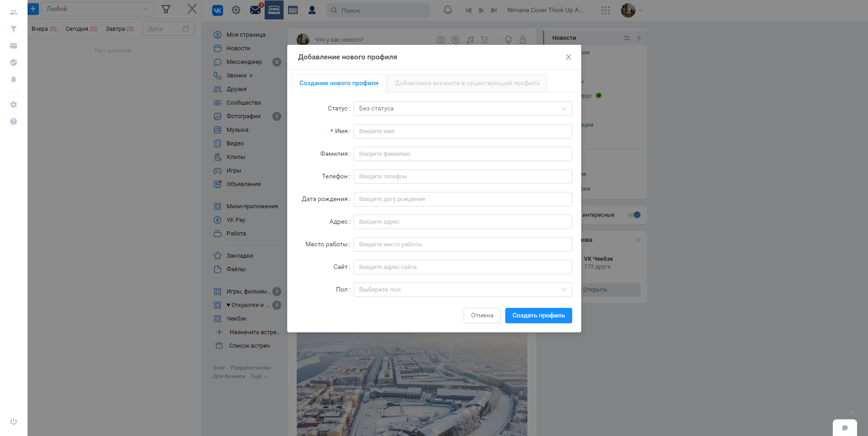Open the calendar grid icon in toolbar
Image resolution: width=868 pixels, height=436 pixels.
[293, 10]
